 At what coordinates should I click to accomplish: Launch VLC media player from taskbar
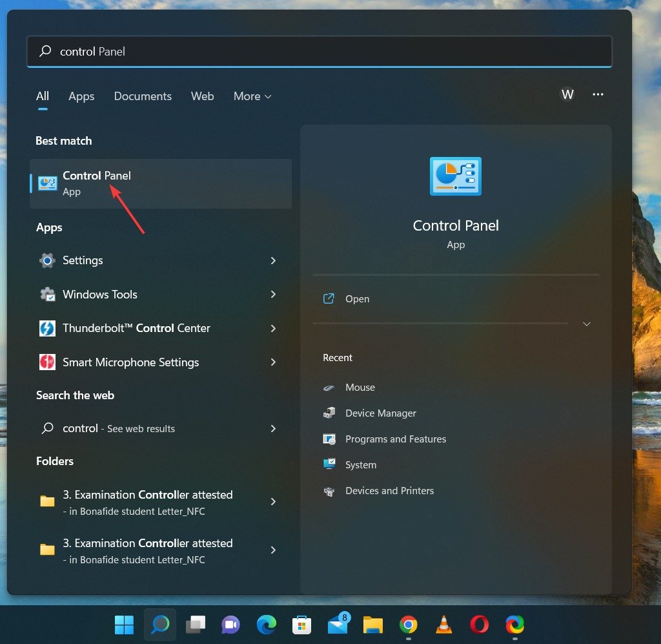[x=443, y=625]
